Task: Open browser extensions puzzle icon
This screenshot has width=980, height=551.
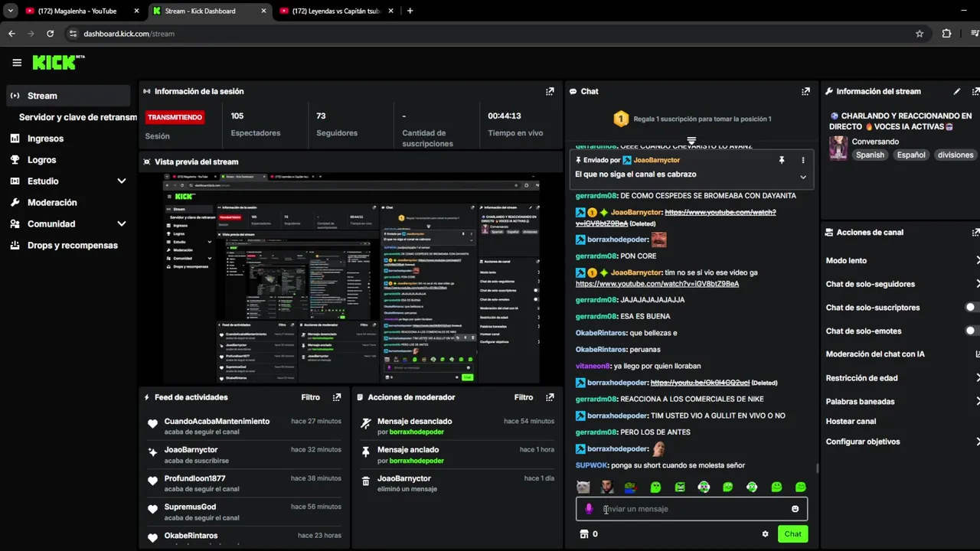Action: pos(946,34)
